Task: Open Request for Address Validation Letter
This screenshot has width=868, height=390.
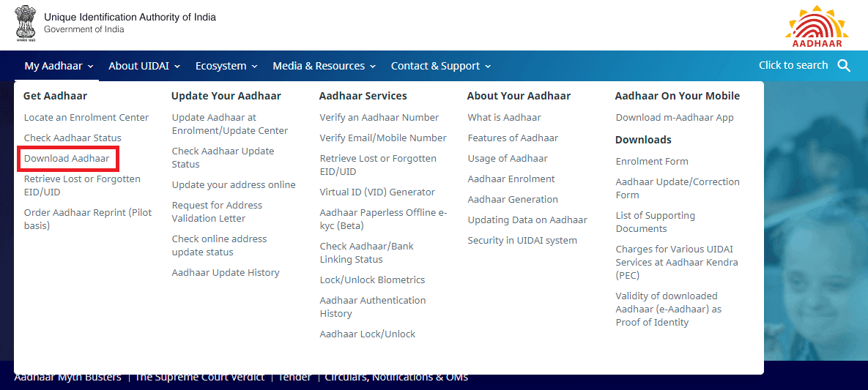Action: click(217, 212)
